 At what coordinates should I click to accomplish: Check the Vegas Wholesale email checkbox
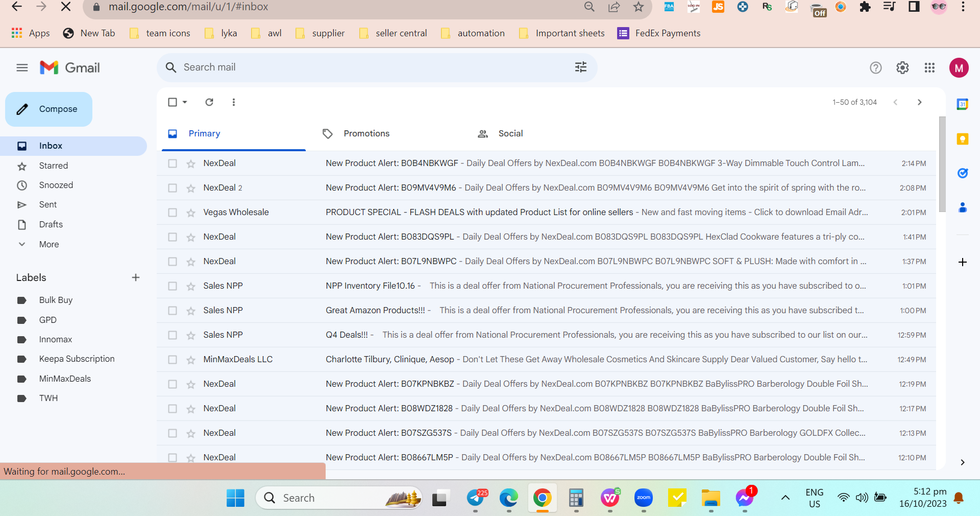(173, 213)
